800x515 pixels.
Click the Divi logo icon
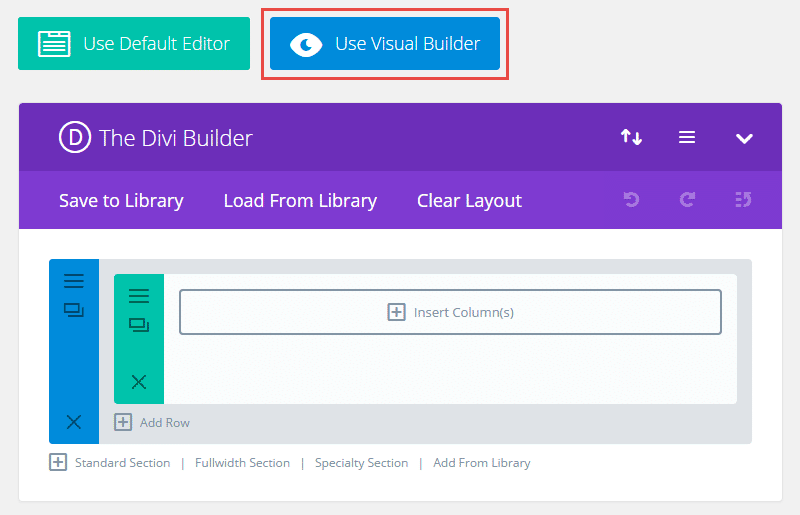75,137
